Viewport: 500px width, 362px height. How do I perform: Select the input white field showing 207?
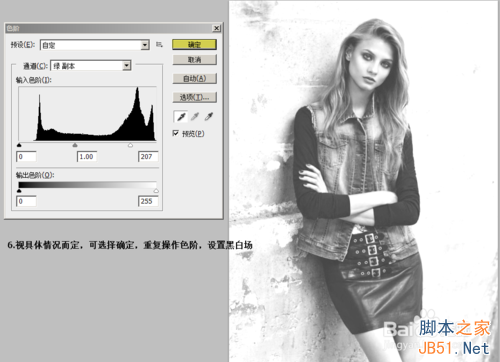148,157
